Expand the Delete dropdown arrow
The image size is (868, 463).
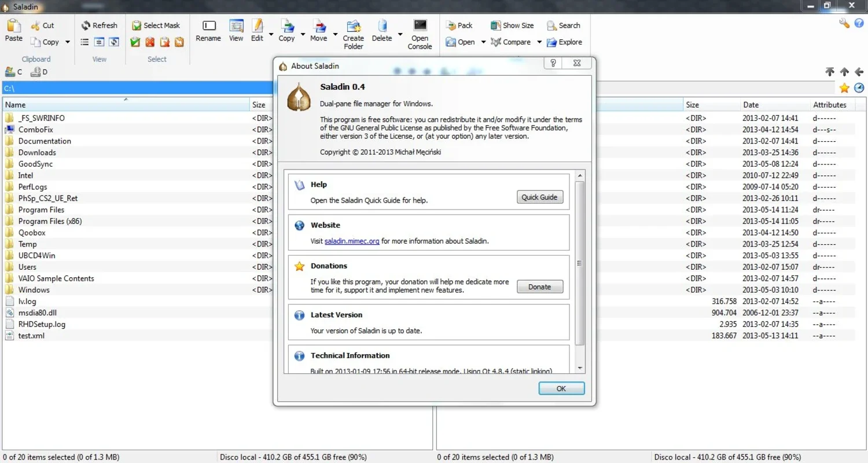pos(400,35)
